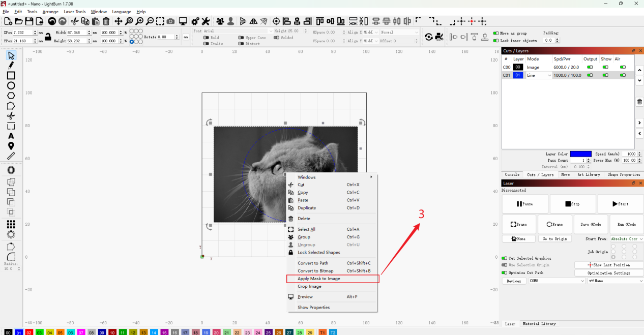Open the COM8 port dropdown

pos(557,281)
